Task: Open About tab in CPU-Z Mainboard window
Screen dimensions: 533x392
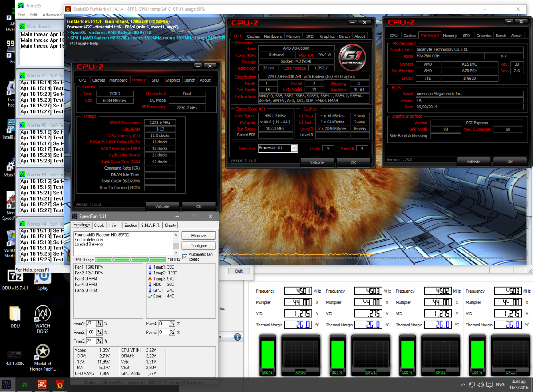Action: point(516,36)
